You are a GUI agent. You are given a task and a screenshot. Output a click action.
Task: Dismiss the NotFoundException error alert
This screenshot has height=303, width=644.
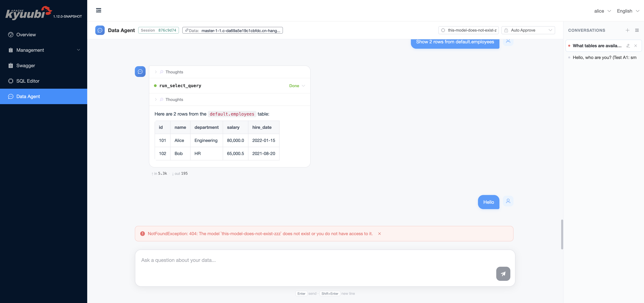point(379,234)
